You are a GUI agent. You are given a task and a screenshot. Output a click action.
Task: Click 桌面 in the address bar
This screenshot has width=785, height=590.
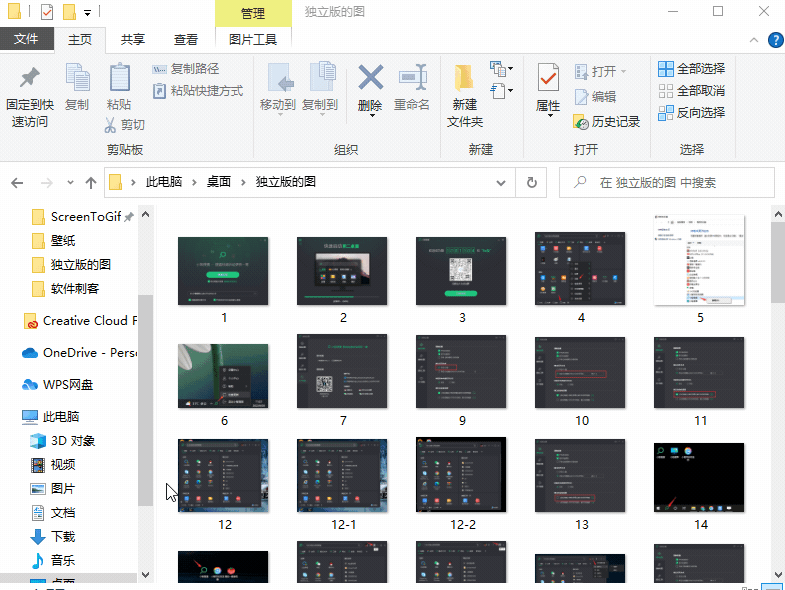(x=219, y=182)
